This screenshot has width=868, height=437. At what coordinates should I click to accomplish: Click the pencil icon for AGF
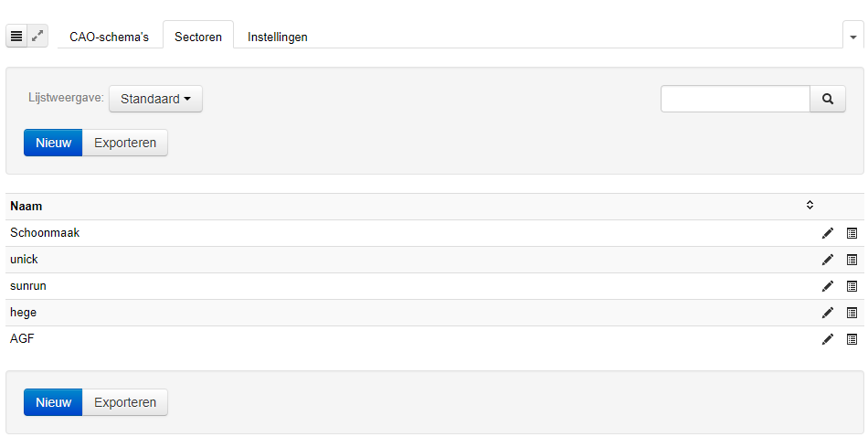pos(828,339)
